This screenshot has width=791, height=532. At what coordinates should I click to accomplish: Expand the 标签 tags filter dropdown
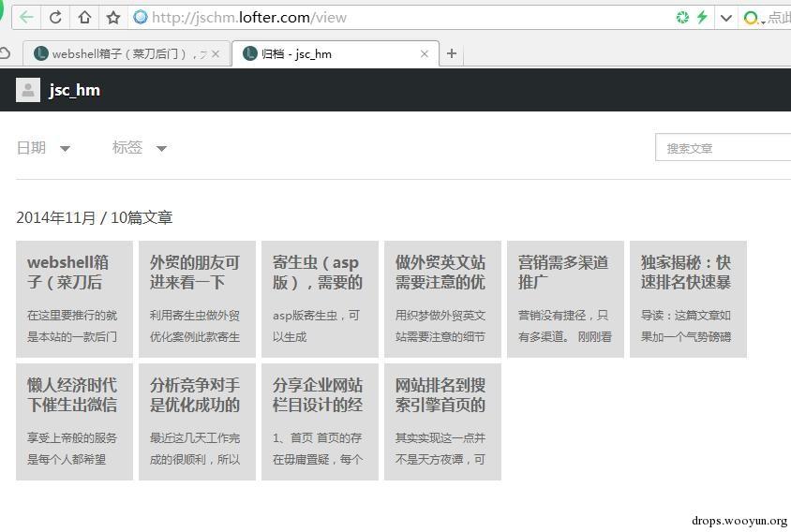pyautogui.click(x=139, y=147)
